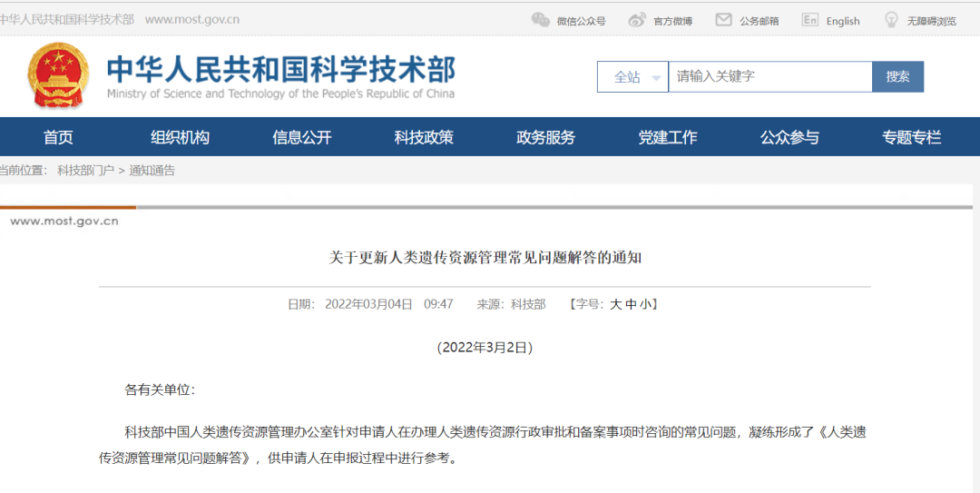Click the English language icon
Image resolution: width=980 pixels, height=493 pixels.
click(810, 20)
